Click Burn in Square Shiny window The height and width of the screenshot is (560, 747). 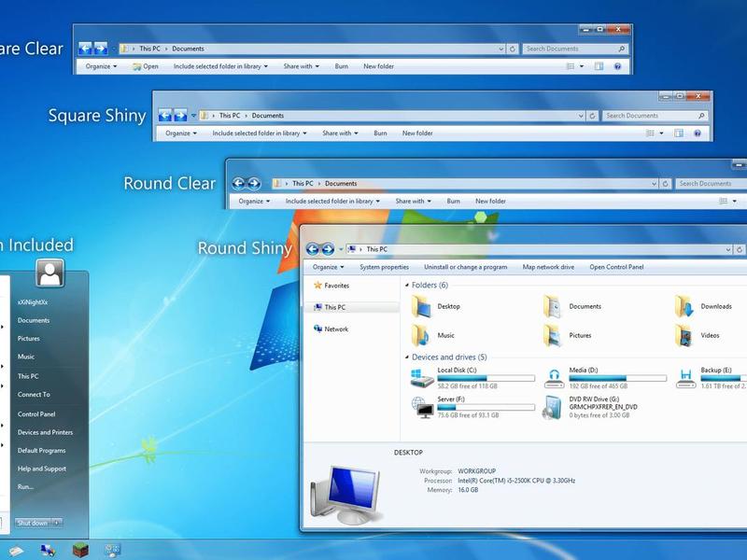(x=380, y=133)
